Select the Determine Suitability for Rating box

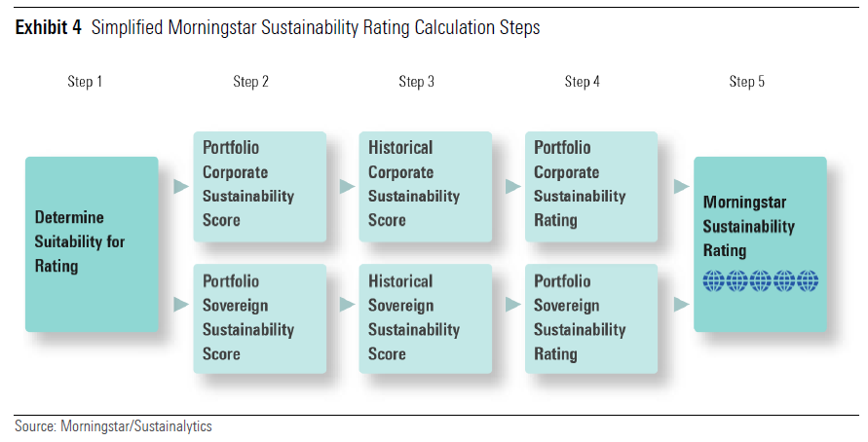[x=92, y=243]
